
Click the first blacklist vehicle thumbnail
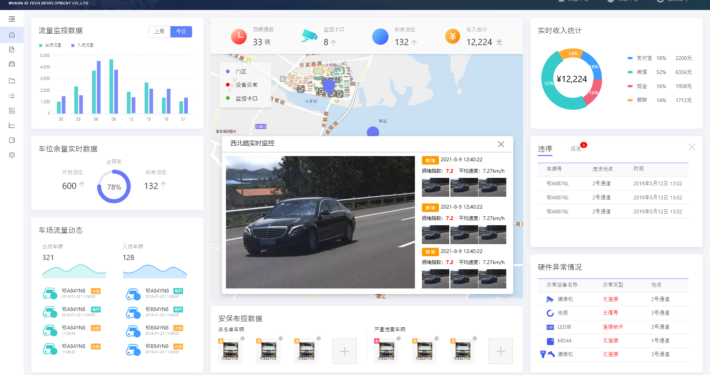coord(230,351)
